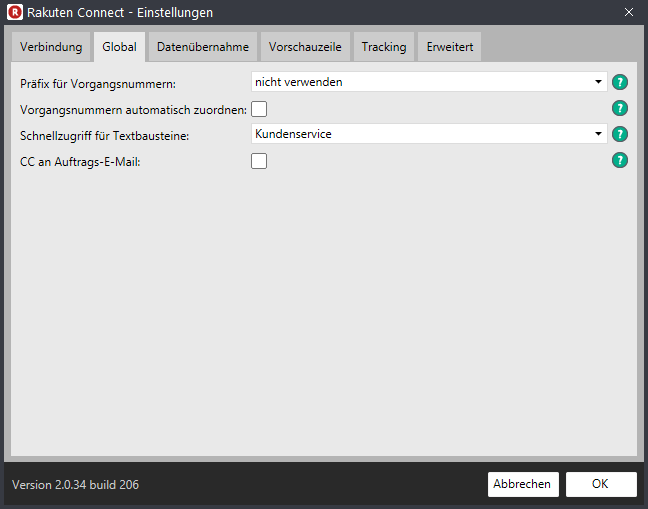Select the Global tab

pos(119,47)
